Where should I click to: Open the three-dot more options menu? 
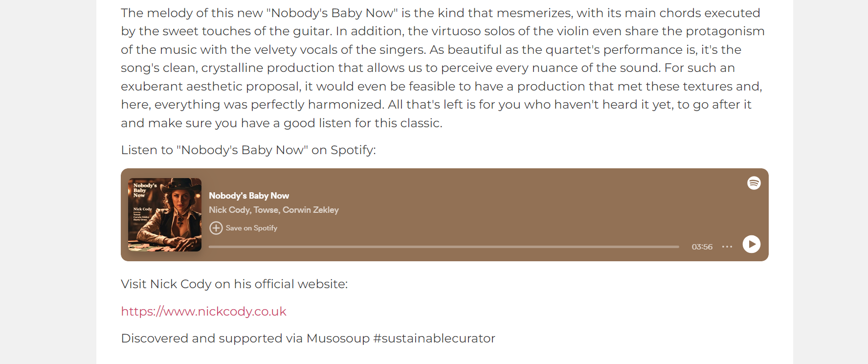point(727,247)
